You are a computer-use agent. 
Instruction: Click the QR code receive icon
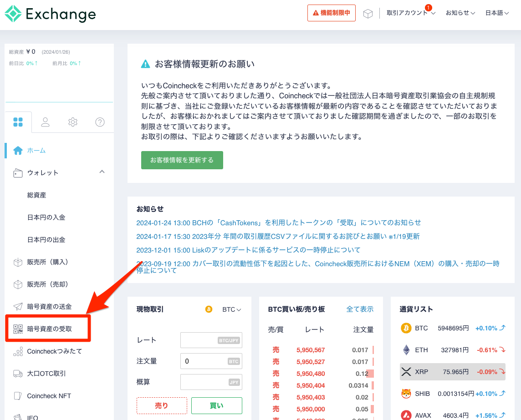tap(18, 329)
